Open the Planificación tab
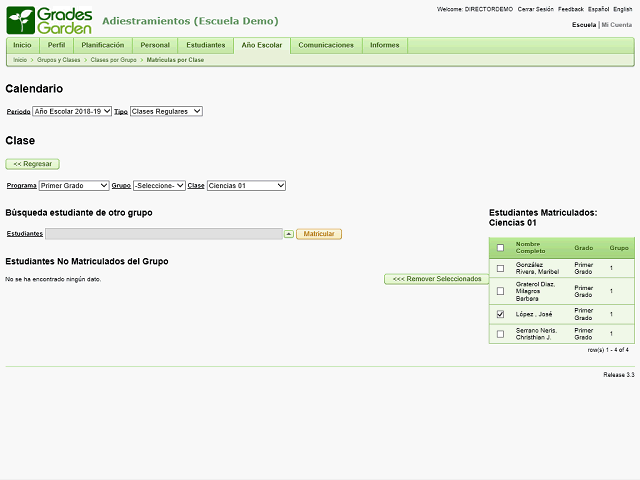Viewport: 640px width, 480px height. [x=103, y=45]
